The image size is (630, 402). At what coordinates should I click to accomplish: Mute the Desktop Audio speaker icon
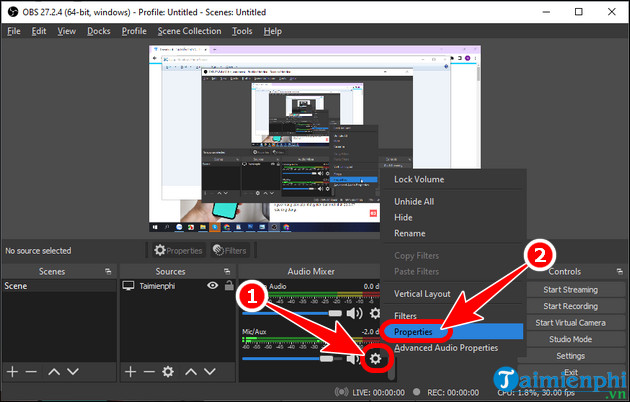(x=354, y=313)
